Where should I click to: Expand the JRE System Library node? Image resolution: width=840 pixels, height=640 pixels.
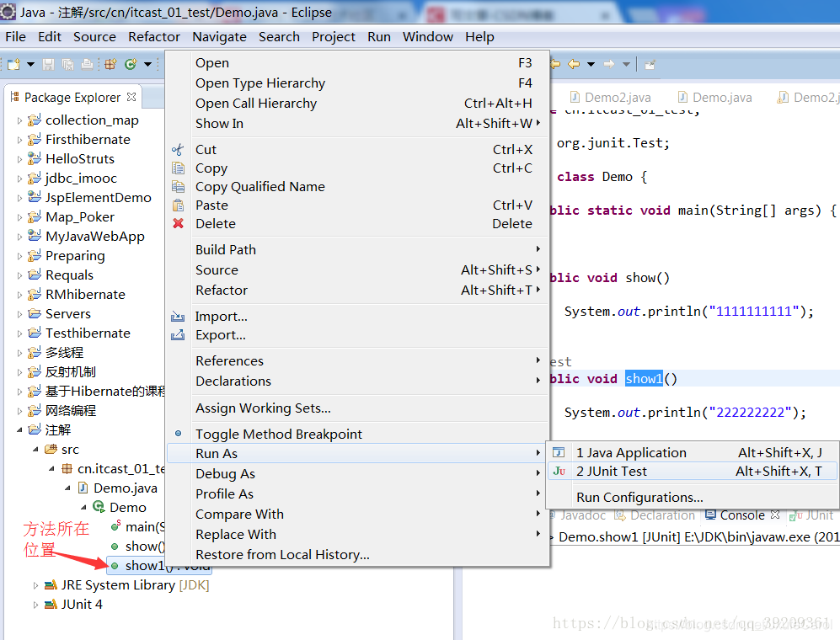(36, 585)
